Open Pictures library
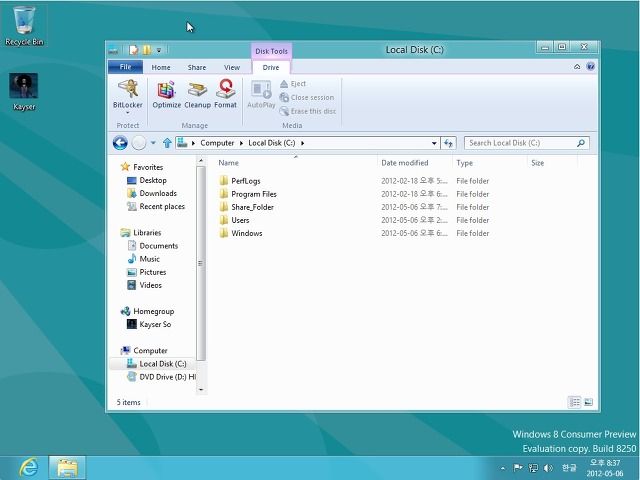Viewport: 640px width, 480px height. 153,272
